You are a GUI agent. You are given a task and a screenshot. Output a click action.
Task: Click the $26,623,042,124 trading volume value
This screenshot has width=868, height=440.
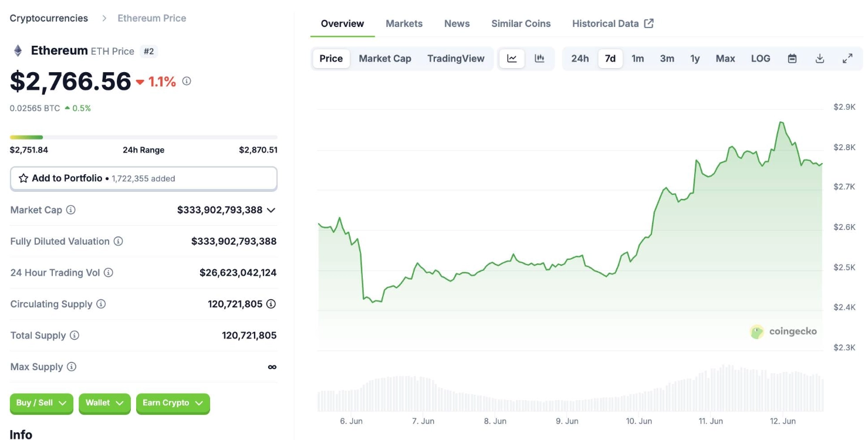click(x=238, y=272)
